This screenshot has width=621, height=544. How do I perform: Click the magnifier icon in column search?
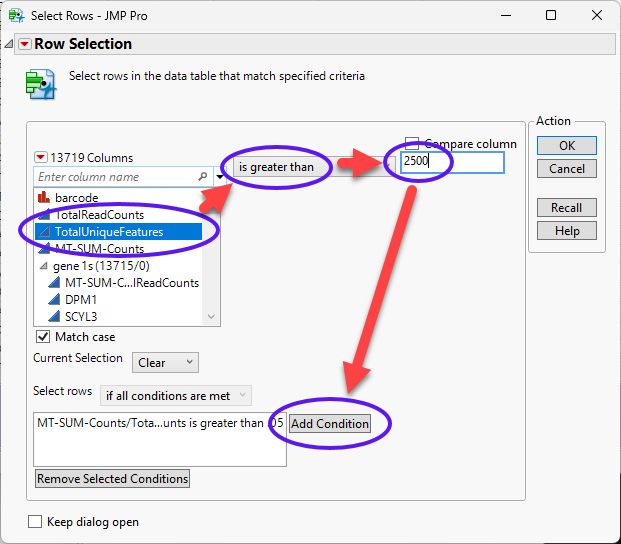pyautogui.click(x=203, y=177)
